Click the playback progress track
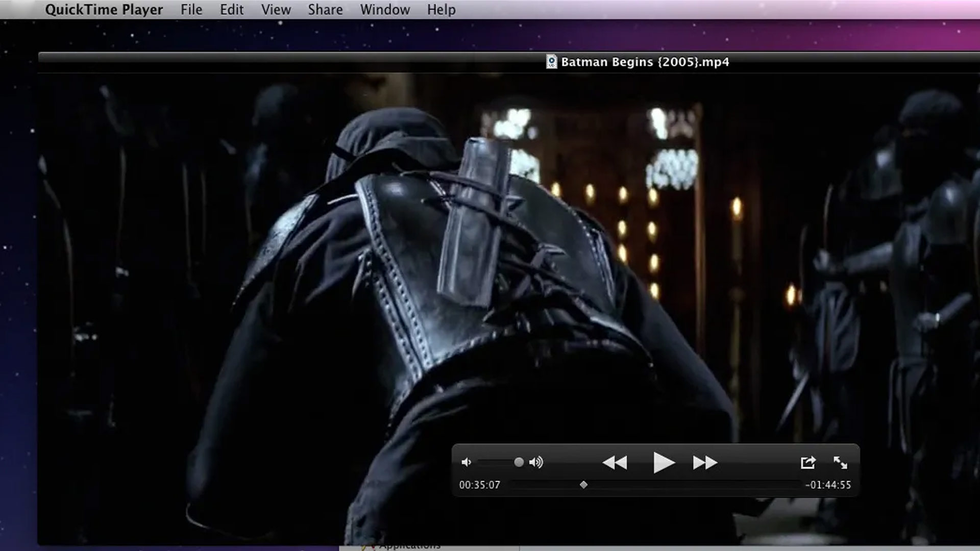 click(655, 485)
